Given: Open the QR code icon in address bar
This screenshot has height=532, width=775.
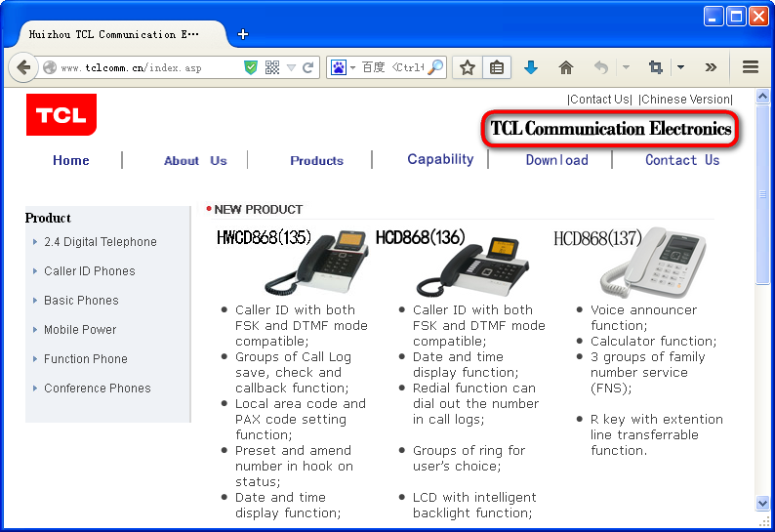Looking at the screenshot, I should point(272,67).
